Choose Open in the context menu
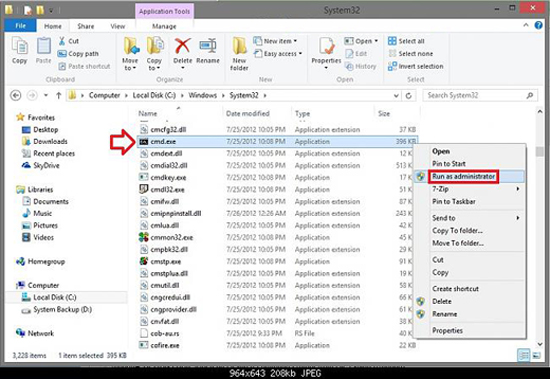 coord(441,151)
